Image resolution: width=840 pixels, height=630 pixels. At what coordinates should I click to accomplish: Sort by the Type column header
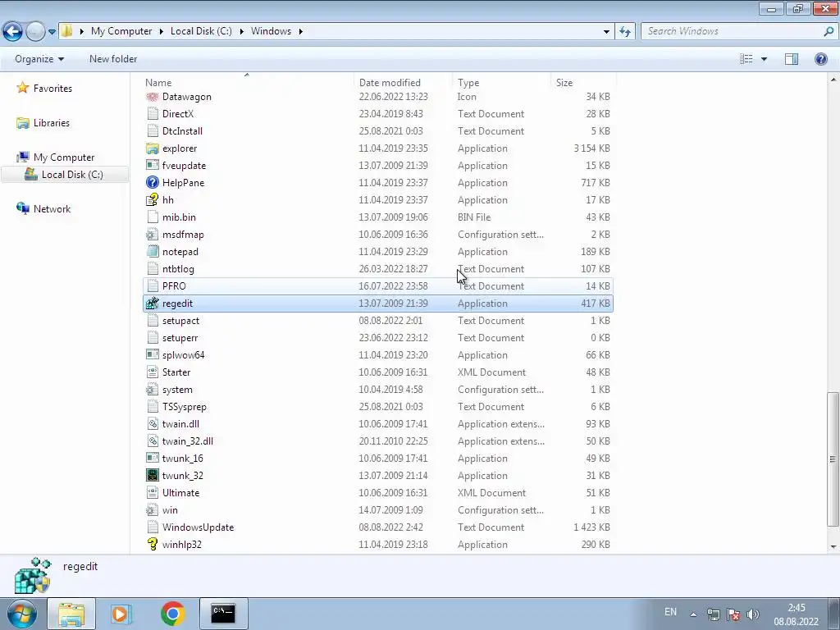click(x=468, y=83)
